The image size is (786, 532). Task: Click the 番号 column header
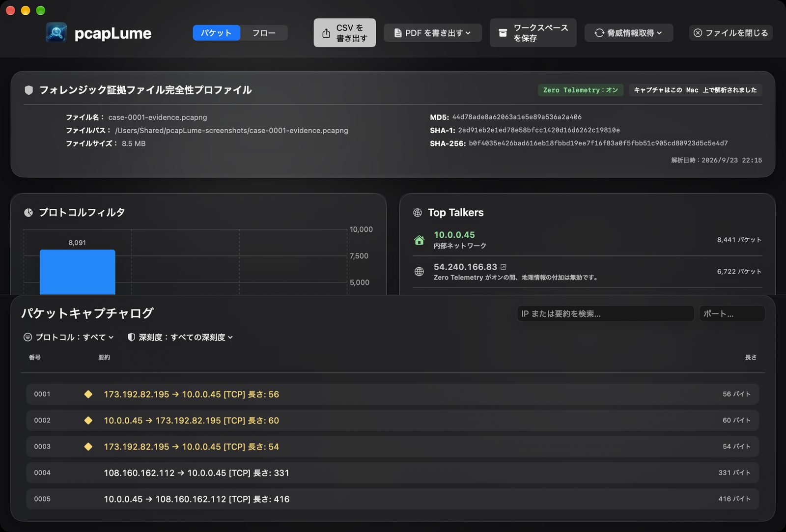[35, 357]
